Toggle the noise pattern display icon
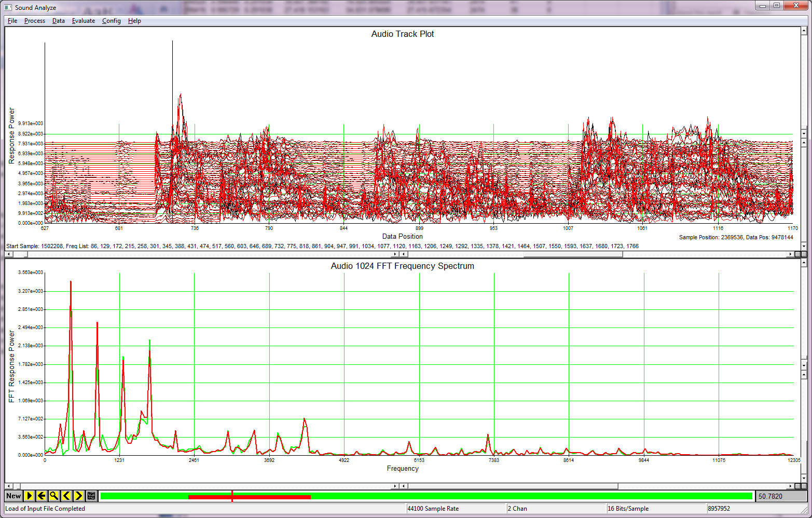 tap(91, 496)
